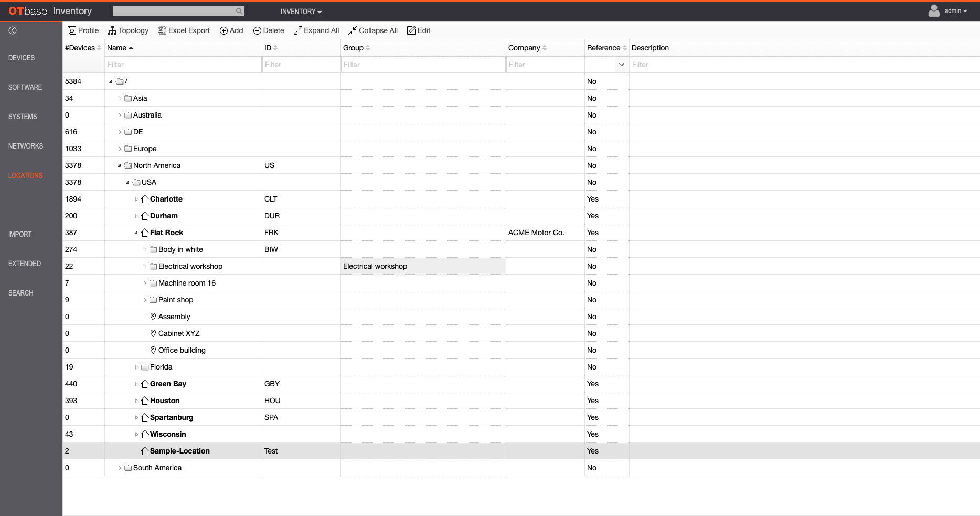Screen dimensions: 980x516
Task: Expand the Charlotte tree node
Action: (x=136, y=199)
